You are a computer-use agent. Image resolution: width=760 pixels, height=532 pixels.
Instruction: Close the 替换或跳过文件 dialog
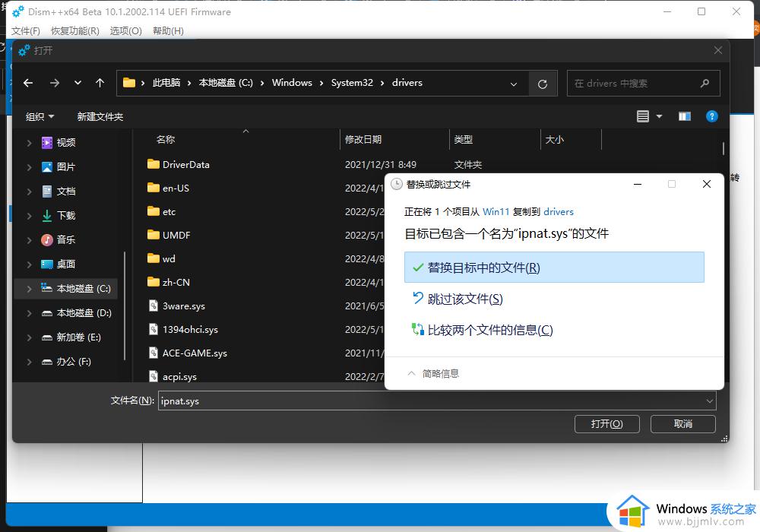(x=707, y=184)
